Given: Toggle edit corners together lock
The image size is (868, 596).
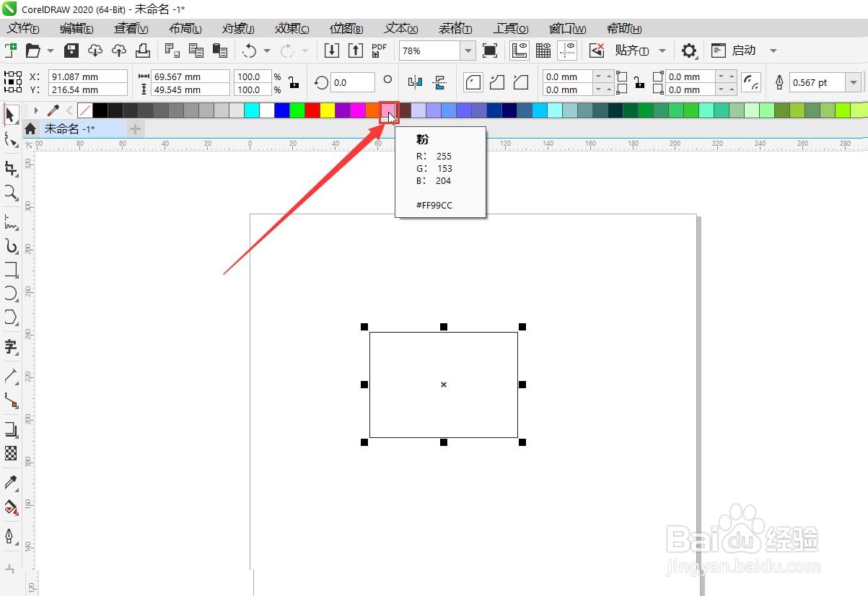Looking at the screenshot, I should tap(639, 82).
